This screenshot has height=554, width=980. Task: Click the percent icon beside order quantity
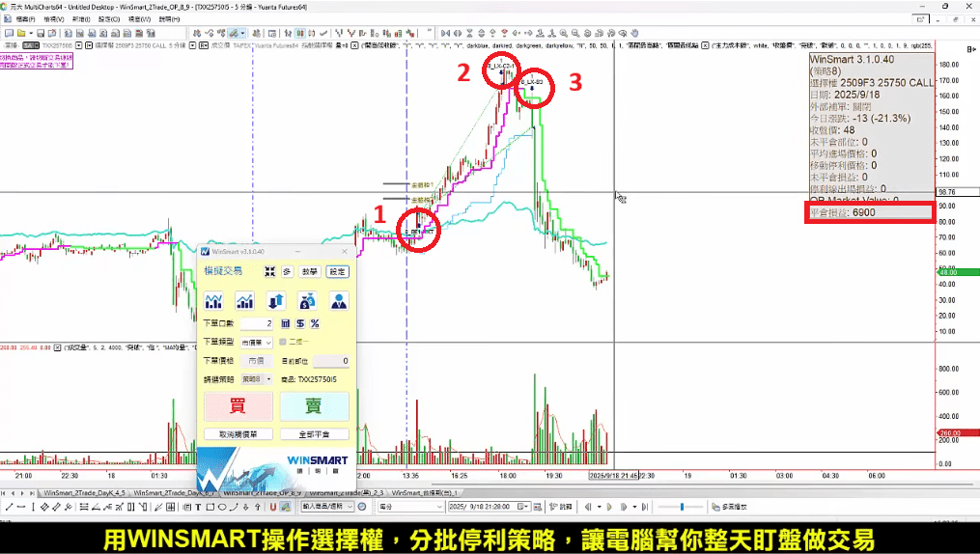315,323
